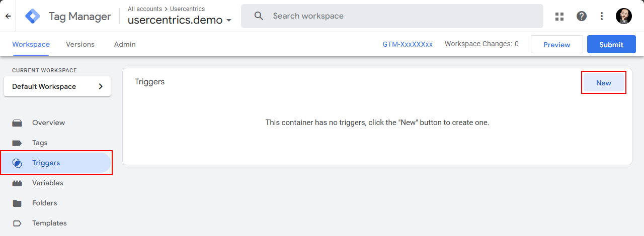The image size is (644, 236).
Task: Open the help question mark icon
Action: (x=582, y=16)
